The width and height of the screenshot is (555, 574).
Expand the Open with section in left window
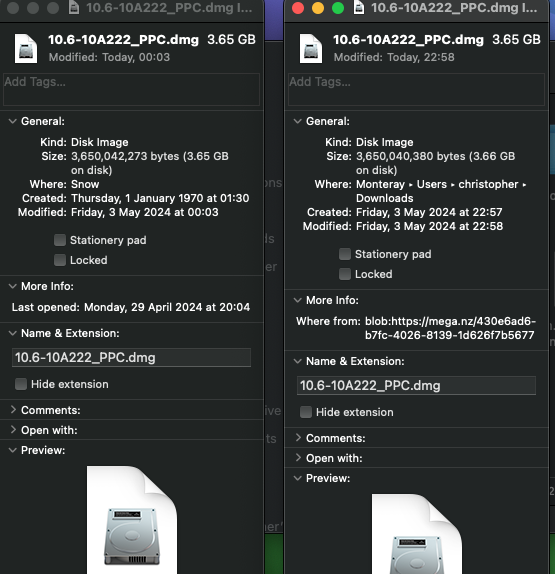click(13, 430)
